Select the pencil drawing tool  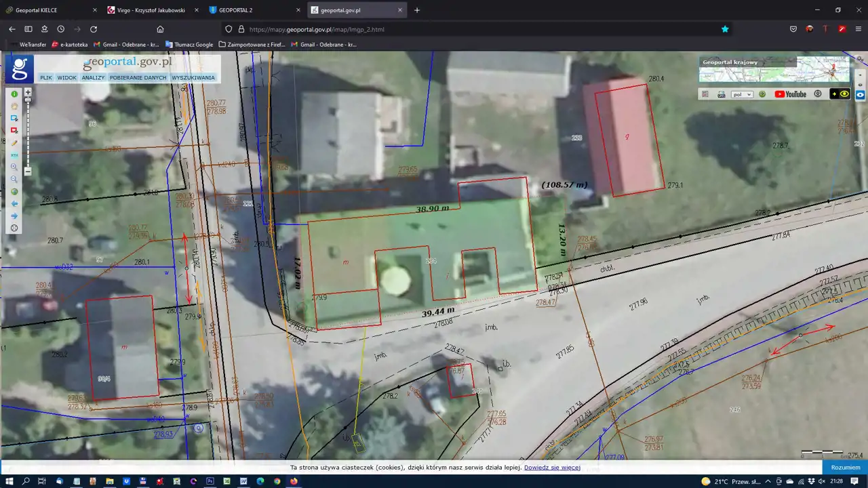coord(14,143)
